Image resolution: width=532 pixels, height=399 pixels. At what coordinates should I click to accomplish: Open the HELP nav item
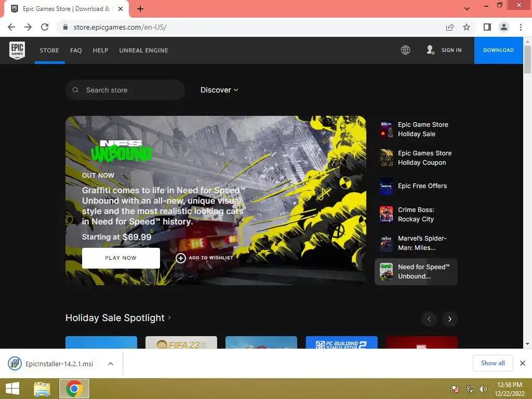(x=100, y=50)
